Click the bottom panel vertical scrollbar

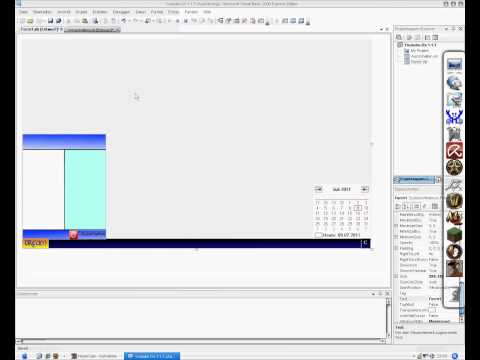tap(388, 318)
